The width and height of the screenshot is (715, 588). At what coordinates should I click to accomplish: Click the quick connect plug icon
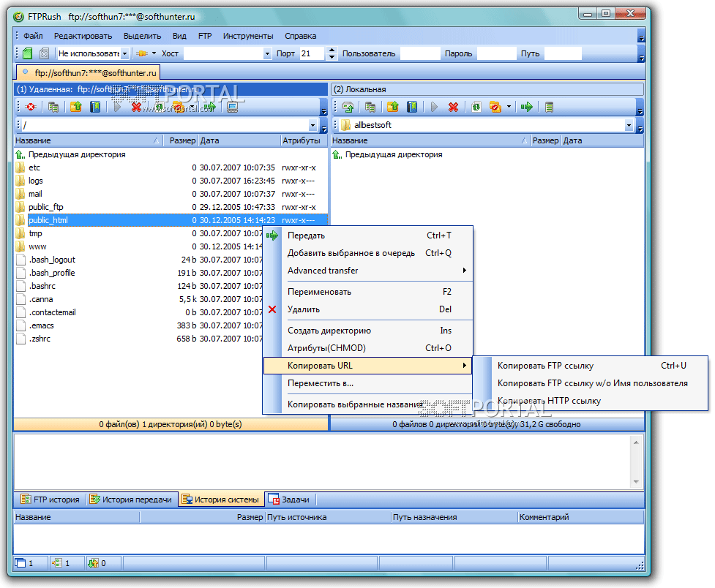click(142, 53)
